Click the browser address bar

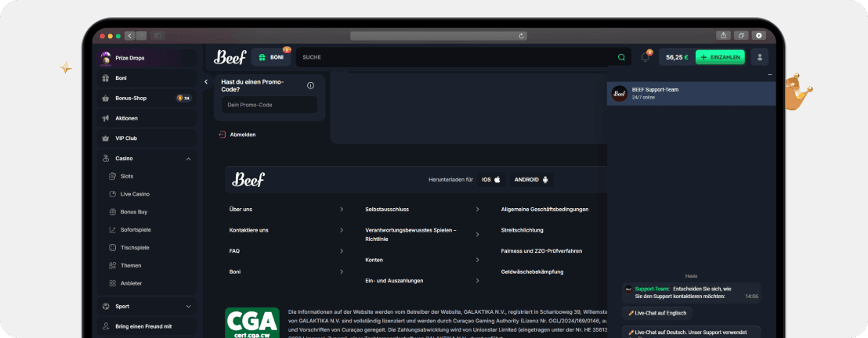coord(439,36)
